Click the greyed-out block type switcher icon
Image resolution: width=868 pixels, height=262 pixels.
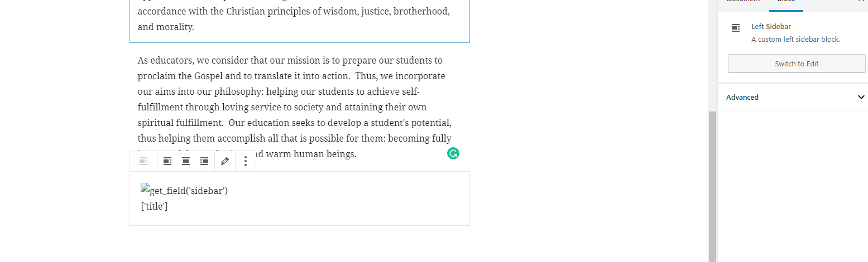tap(143, 161)
